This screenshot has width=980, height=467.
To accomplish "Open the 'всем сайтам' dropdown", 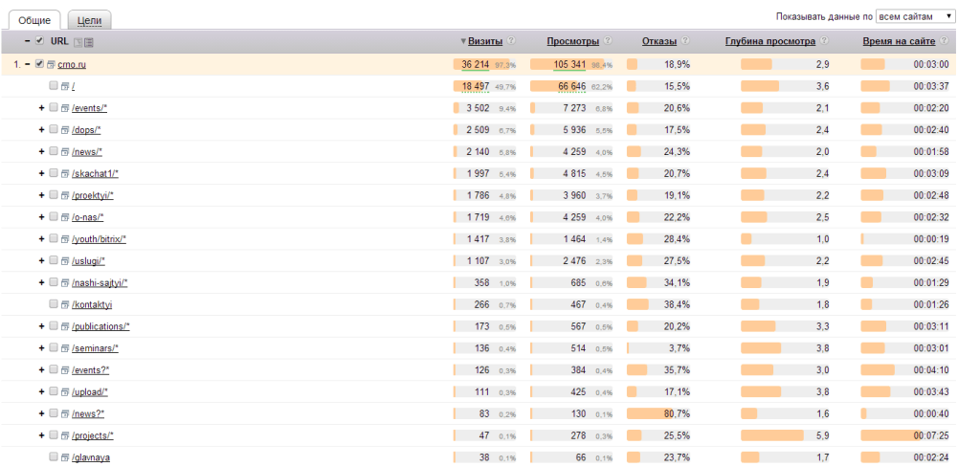I will tap(916, 16).
